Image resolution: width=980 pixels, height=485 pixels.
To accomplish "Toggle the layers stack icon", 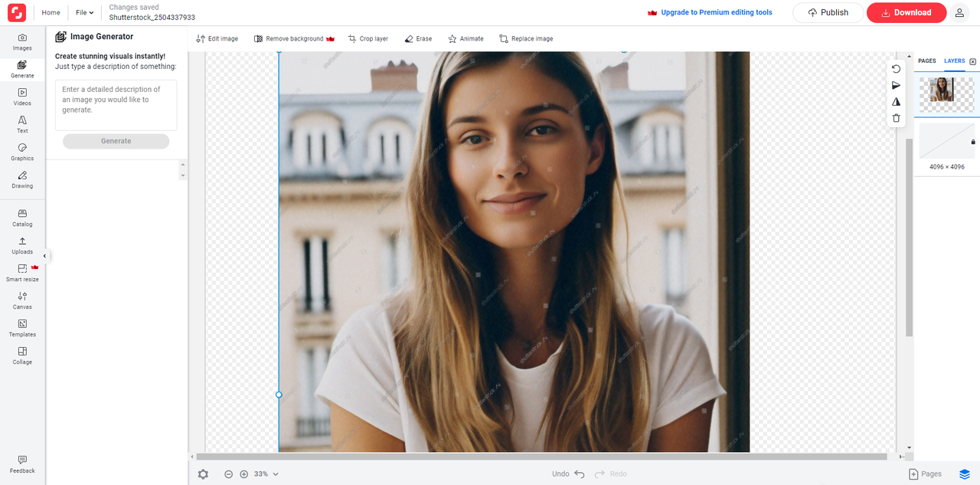I will (965, 474).
